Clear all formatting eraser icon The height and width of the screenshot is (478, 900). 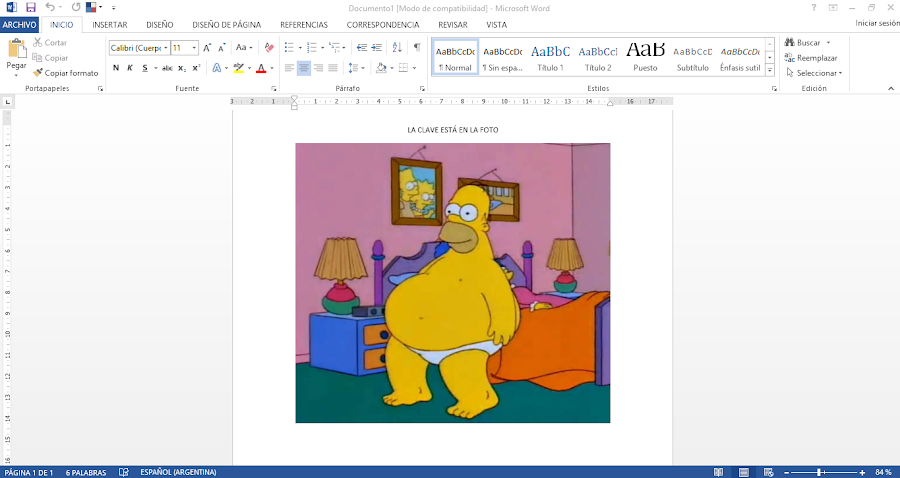[x=269, y=48]
